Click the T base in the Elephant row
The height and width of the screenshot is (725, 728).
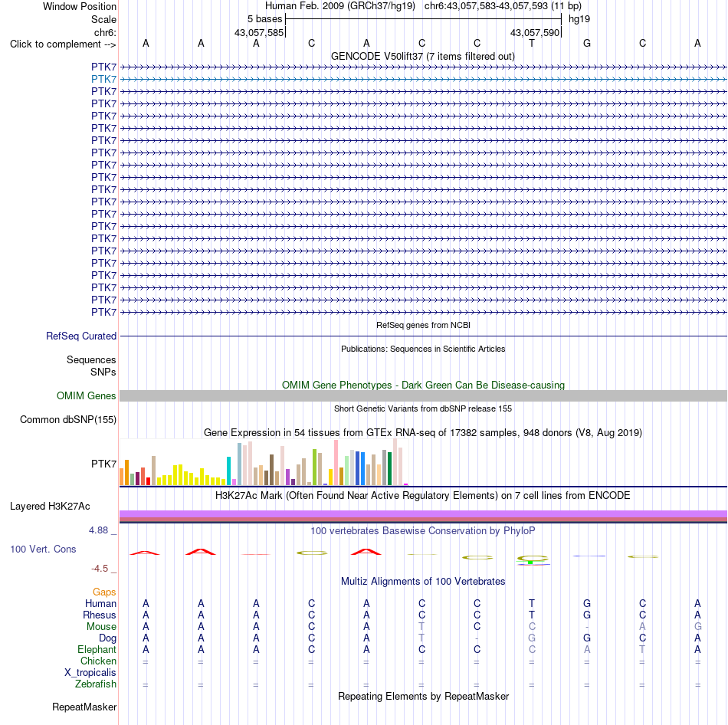pos(643,650)
